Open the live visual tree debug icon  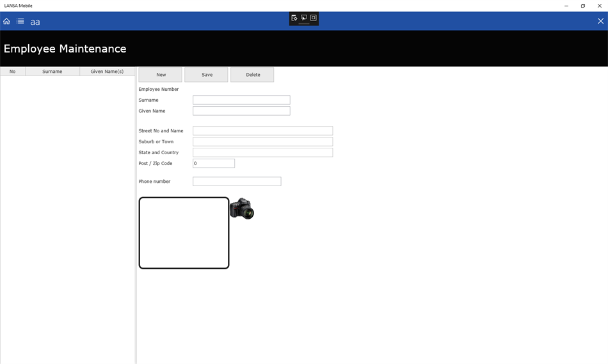[294, 18]
